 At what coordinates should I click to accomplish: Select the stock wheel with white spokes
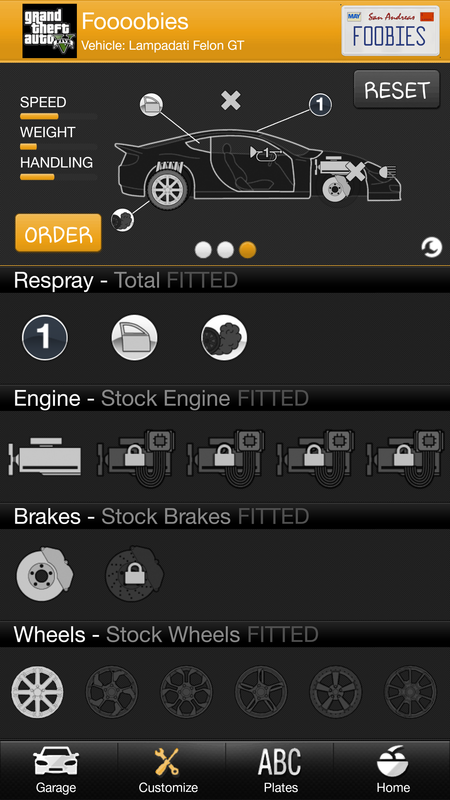point(38,692)
